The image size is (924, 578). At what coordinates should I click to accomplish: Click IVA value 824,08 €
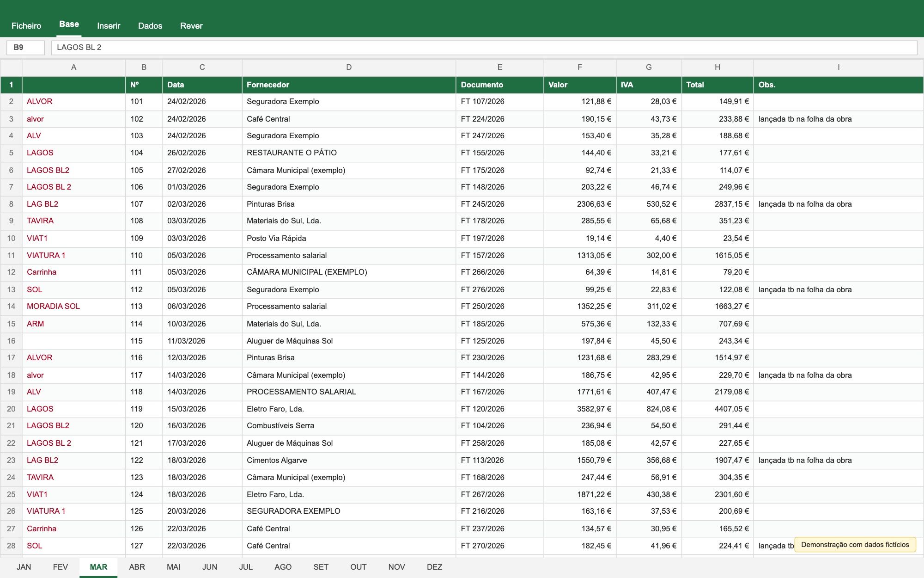pos(649,409)
